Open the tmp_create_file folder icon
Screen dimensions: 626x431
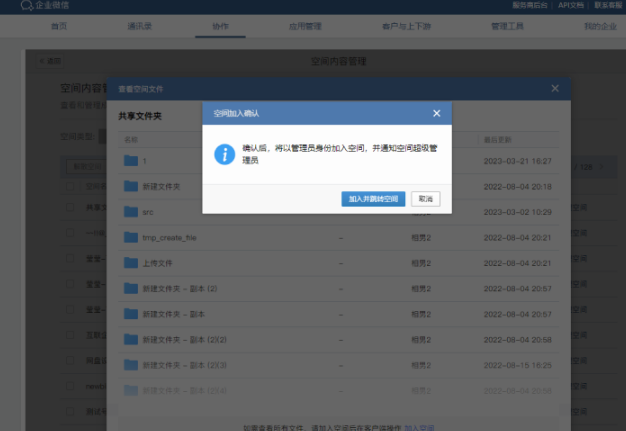pos(130,237)
